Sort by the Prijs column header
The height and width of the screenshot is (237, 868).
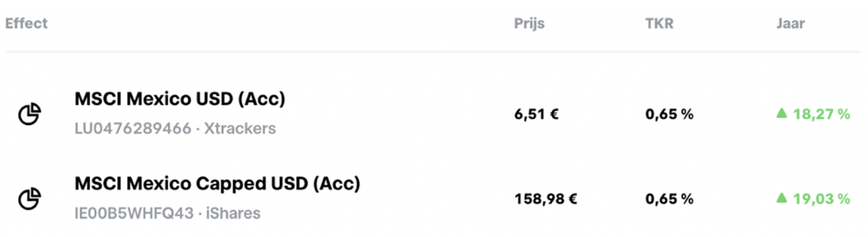[529, 24]
